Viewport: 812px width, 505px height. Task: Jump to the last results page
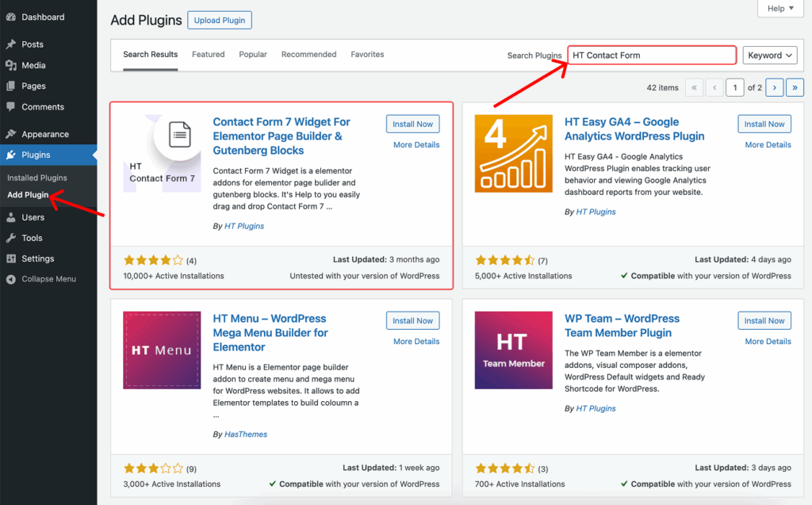[x=794, y=87]
